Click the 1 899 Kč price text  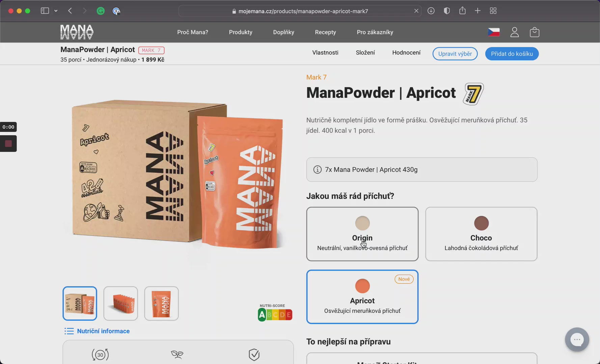coord(153,60)
